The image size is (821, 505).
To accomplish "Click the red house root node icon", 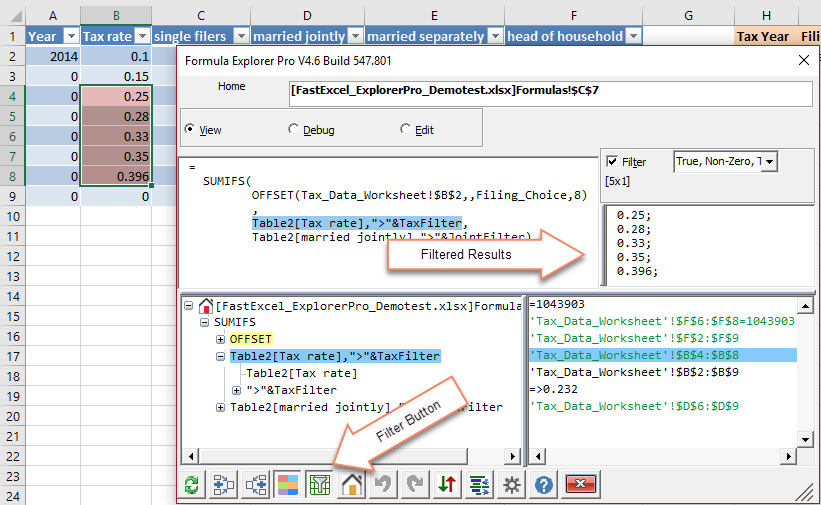I will pyautogui.click(x=206, y=305).
